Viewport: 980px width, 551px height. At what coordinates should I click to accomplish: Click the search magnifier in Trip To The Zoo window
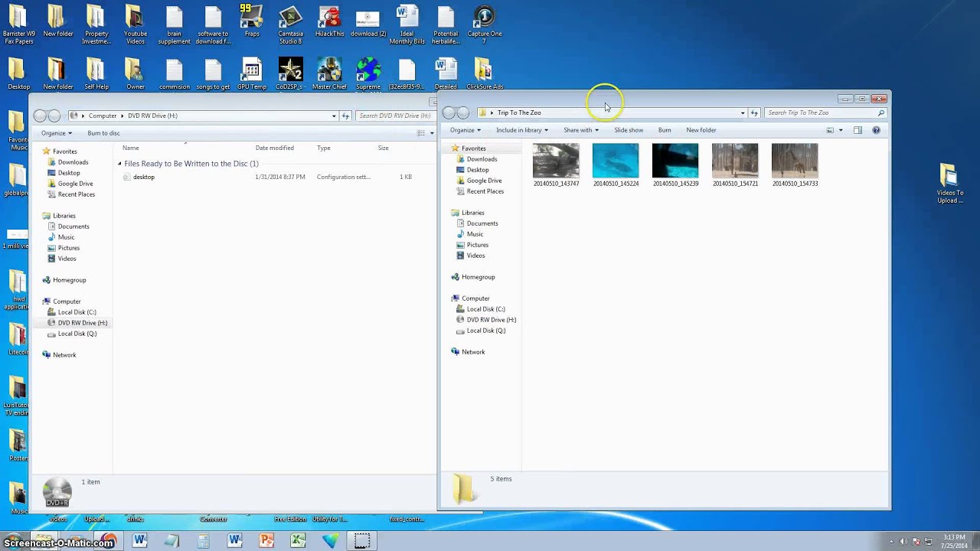click(x=881, y=112)
